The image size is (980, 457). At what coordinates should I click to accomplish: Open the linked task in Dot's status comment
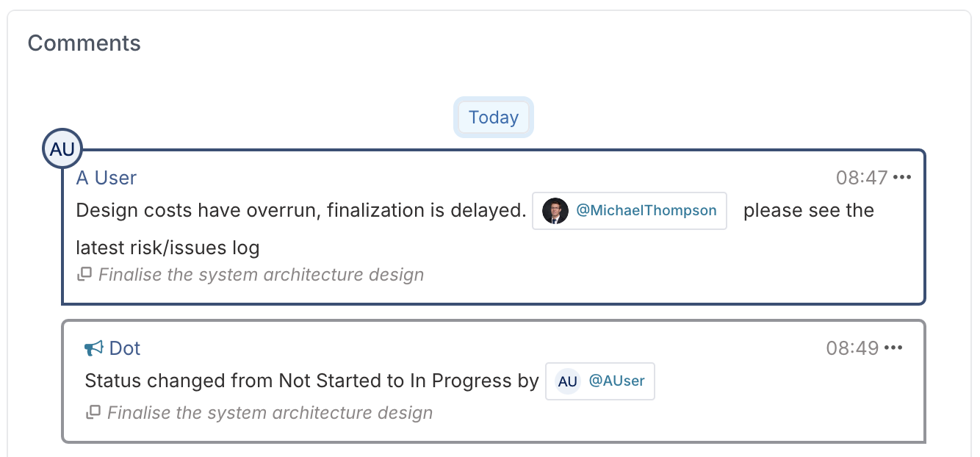coord(270,413)
